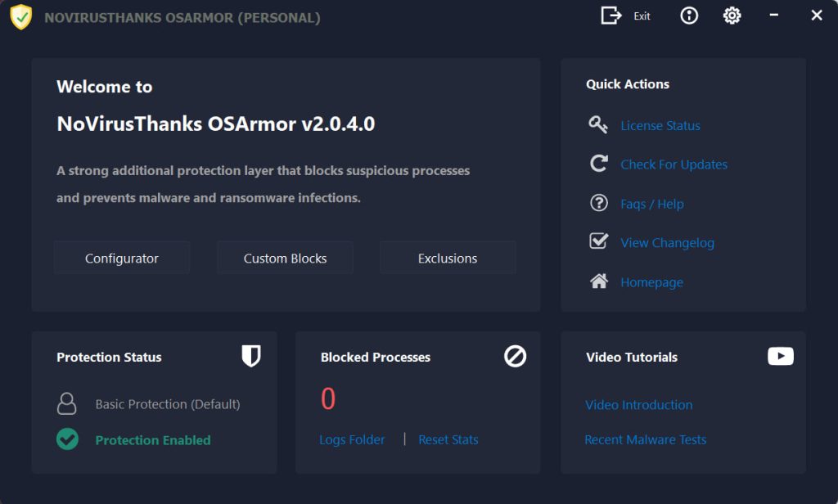The image size is (838, 504).
Task: Click the YouTube play icon in Video Tutorials
Action: [x=780, y=356]
